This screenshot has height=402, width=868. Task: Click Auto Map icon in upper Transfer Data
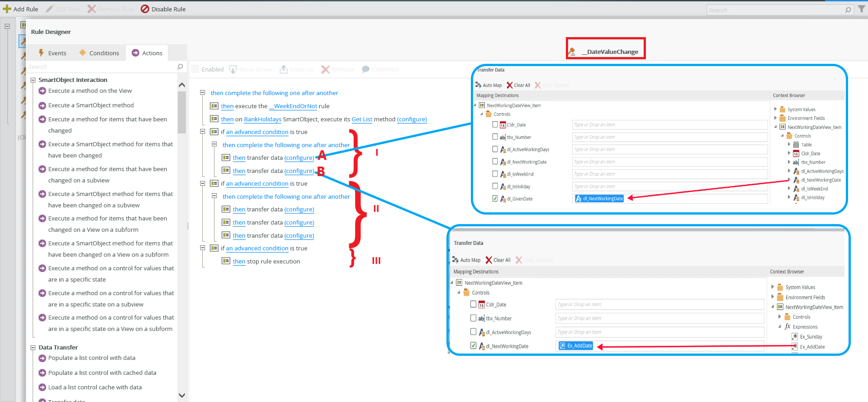(x=478, y=85)
